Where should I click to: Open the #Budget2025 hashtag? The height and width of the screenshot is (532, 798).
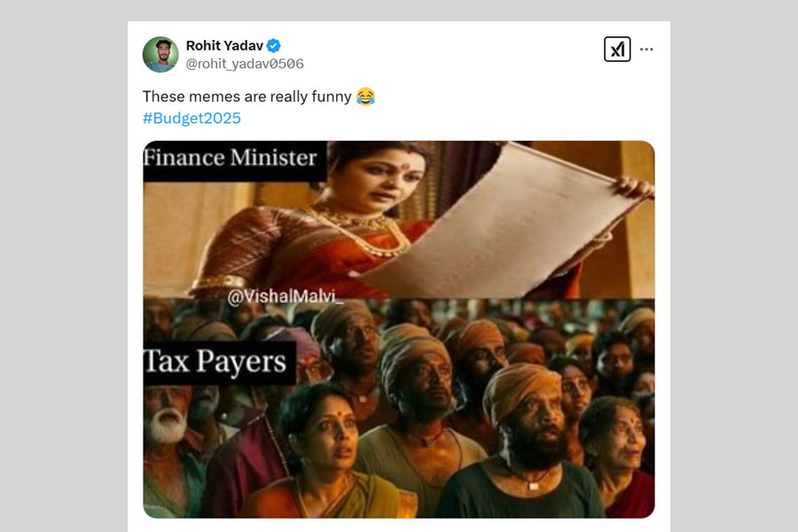(192, 118)
